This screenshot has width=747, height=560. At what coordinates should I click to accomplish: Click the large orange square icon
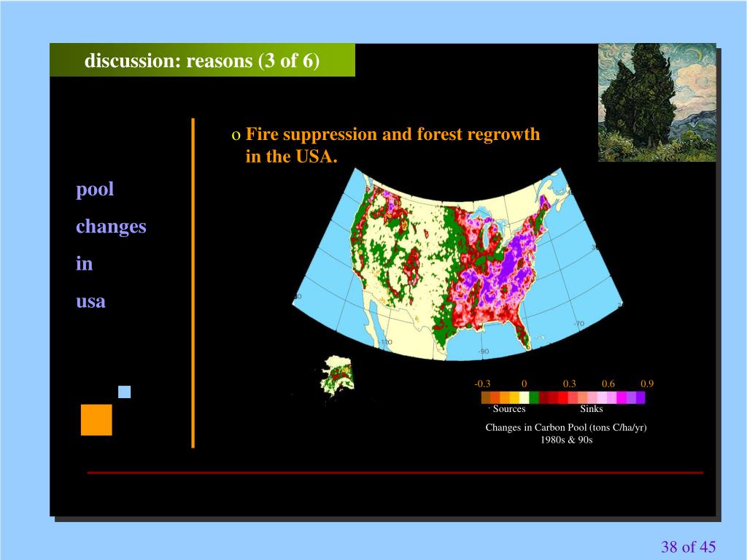(x=96, y=420)
